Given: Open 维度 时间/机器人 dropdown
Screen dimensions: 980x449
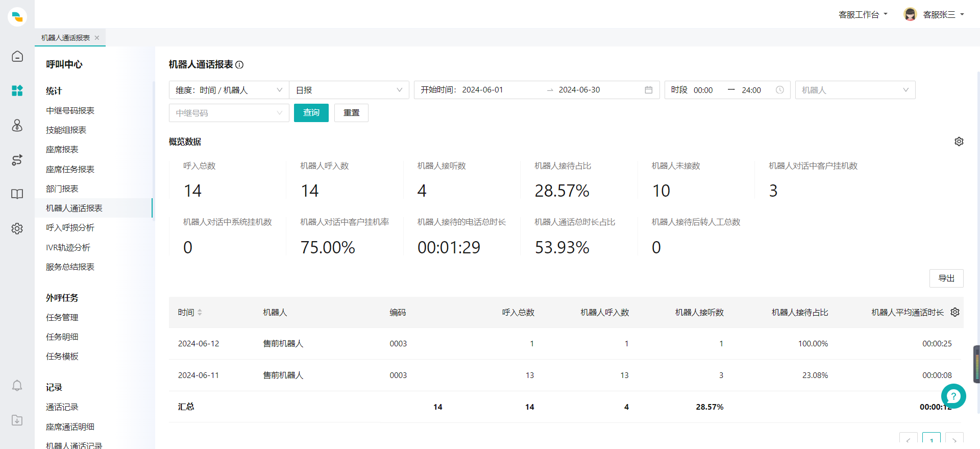Looking at the screenshot, I should [229, 90].
